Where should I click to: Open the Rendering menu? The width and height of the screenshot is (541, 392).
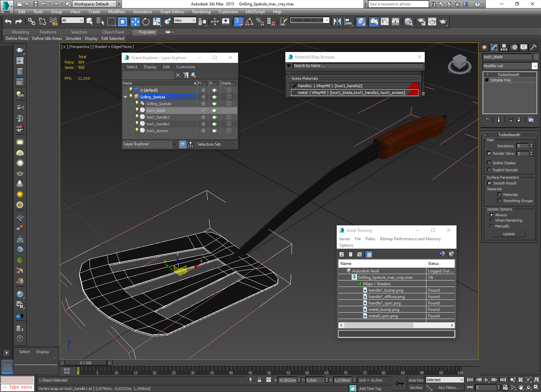[x=201, y=12]
